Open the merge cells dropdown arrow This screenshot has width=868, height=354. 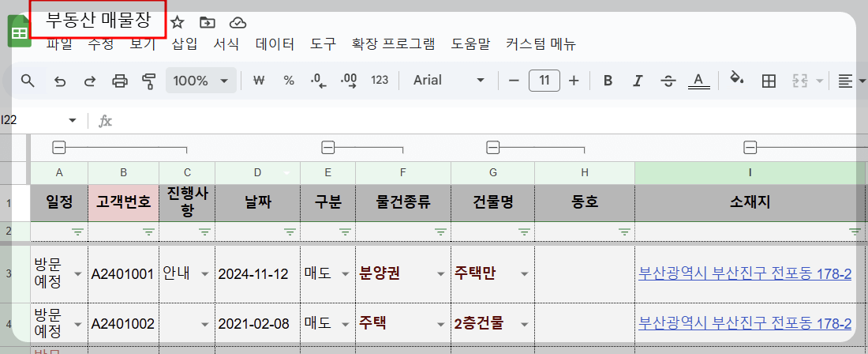pos(819,81)
